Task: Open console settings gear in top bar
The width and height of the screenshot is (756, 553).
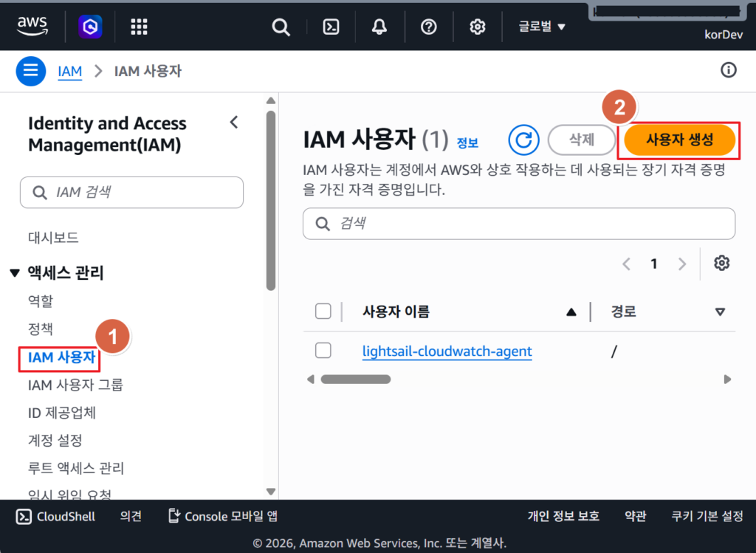Action: (x=478, y=27)
